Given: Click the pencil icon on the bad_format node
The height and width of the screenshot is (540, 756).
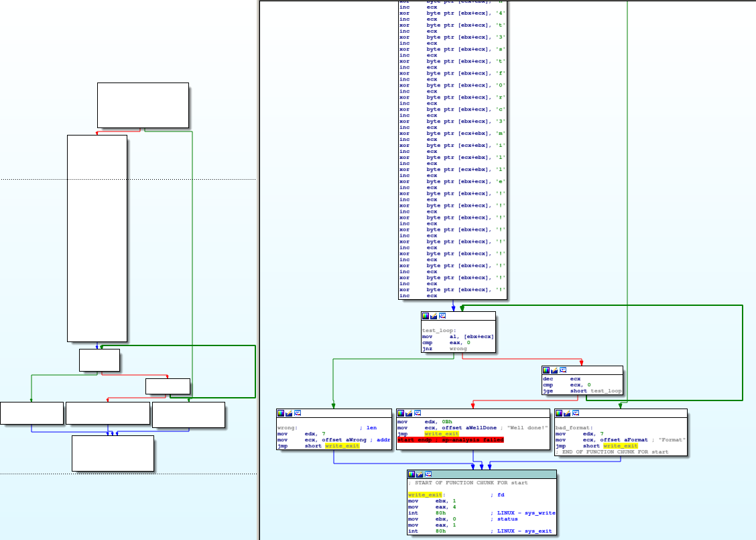Looking at the screenshot, I should click(x=567, y=413).
